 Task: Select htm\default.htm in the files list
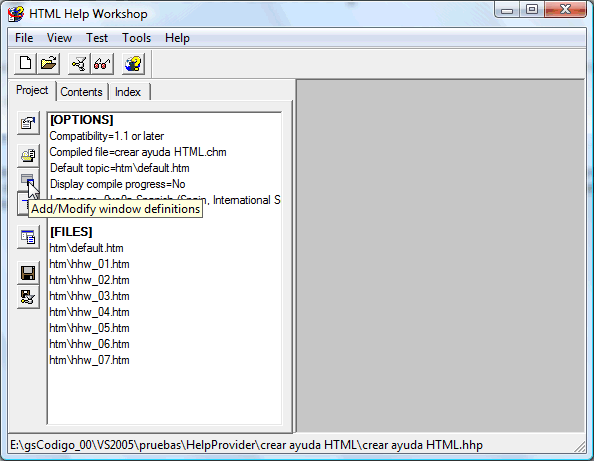click(86, 248)
